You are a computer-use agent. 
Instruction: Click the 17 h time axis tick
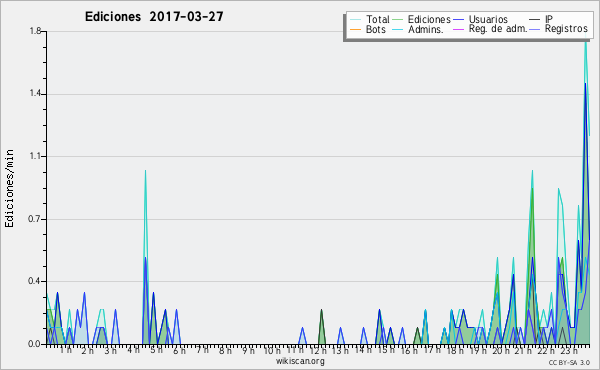[x=432, y=350]
